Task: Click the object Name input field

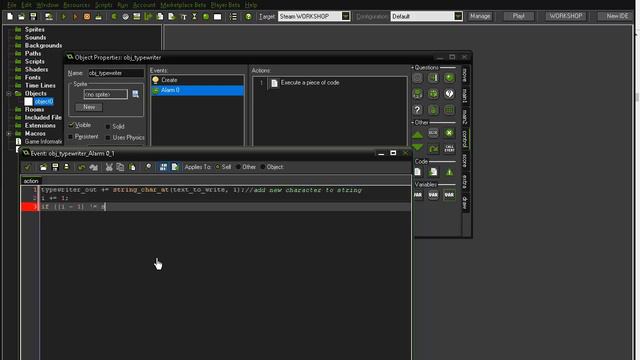Action: pyautogui.click(x=116, y=73)
